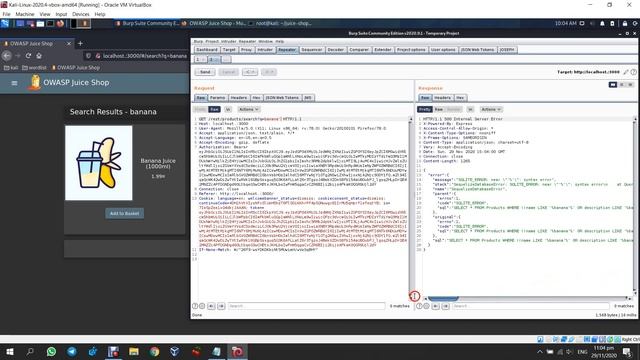Screen dimensions: 640x360
Task: Go to Firefox home page icon
Action: point(39,56)
